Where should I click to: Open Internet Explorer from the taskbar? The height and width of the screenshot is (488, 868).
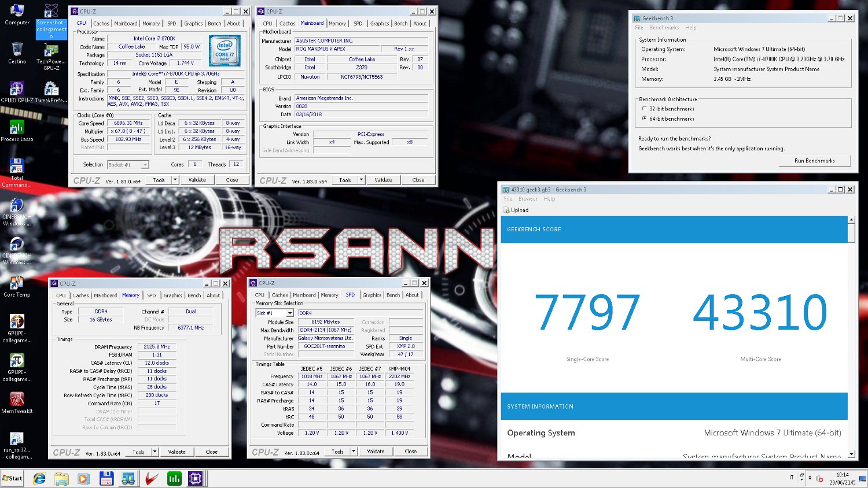[x=39, y=478]
